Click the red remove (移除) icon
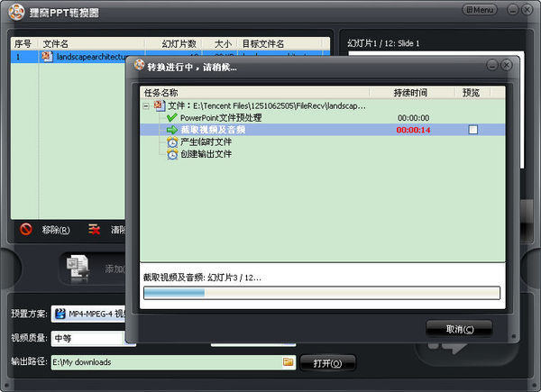 point(26,229)
